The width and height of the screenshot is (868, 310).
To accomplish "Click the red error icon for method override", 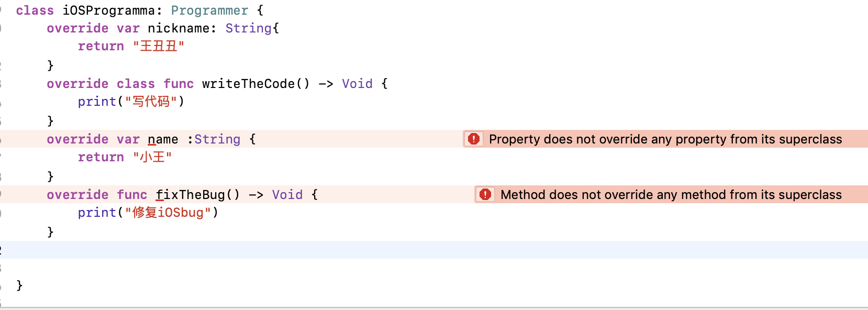I will tap(485, 194).
